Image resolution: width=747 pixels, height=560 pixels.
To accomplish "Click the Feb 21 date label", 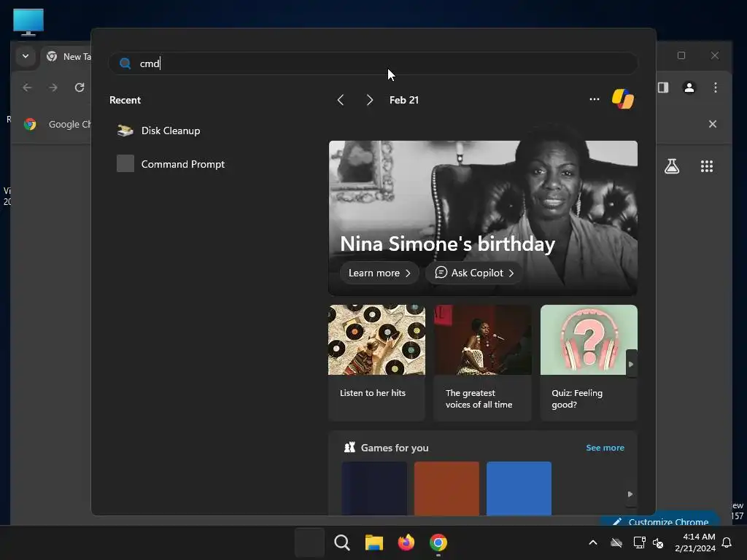I will (404, 100).
